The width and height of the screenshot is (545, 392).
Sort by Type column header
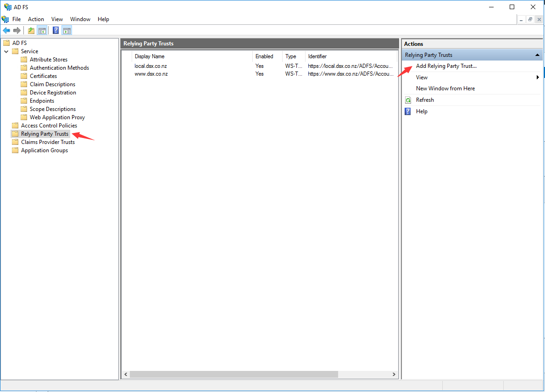click(294, 56)
